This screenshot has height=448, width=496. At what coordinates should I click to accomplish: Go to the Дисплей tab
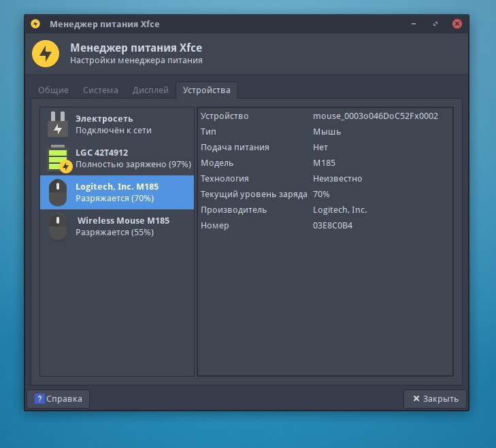point(150,90)
